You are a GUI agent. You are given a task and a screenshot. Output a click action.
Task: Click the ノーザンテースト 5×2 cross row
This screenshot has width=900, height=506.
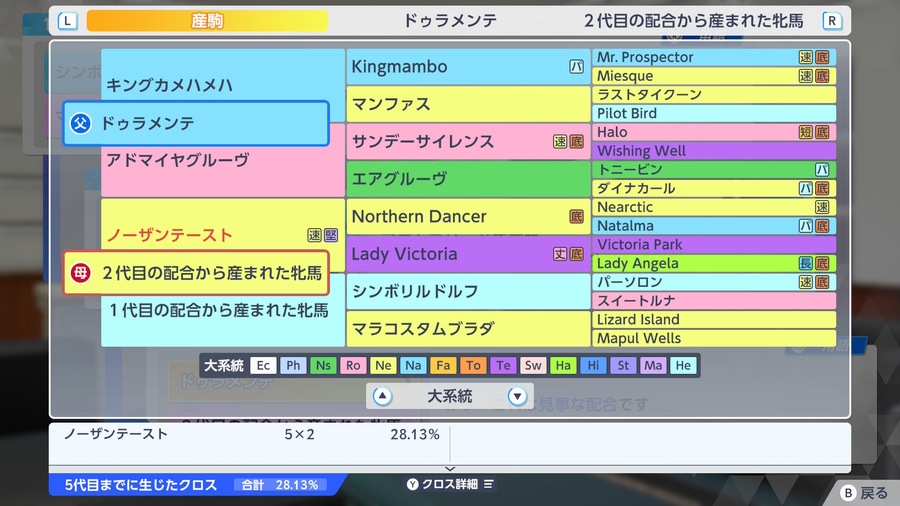click(249, 434)
